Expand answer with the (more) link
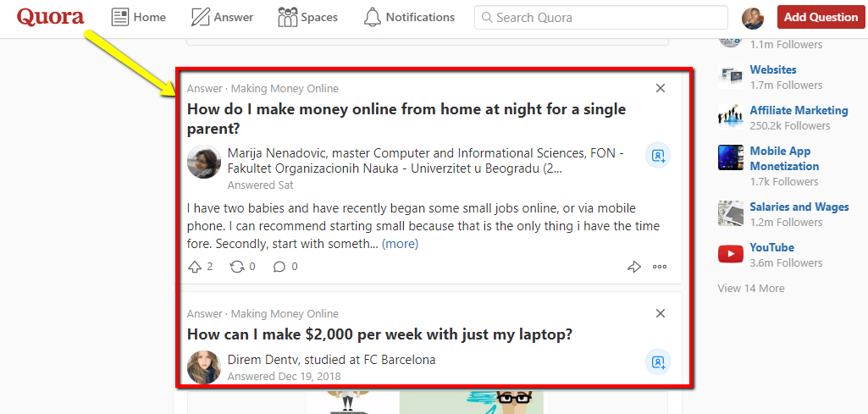 (400, 244)
